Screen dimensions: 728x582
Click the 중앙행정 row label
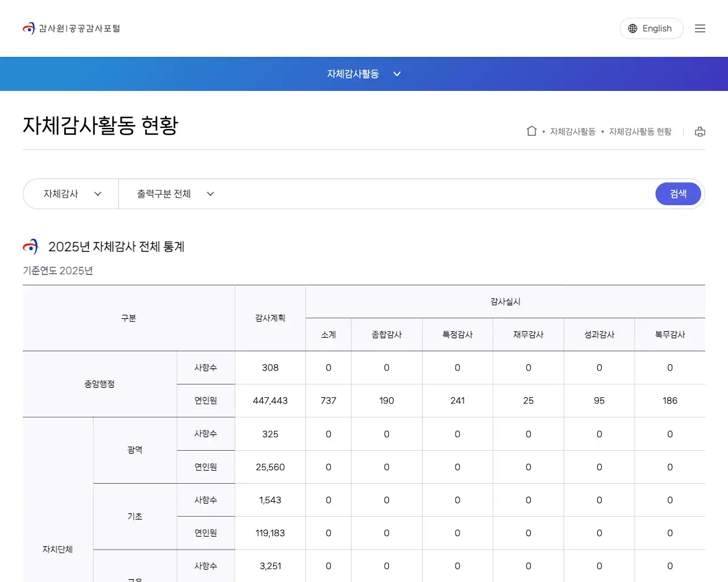[x=99, y=384]
